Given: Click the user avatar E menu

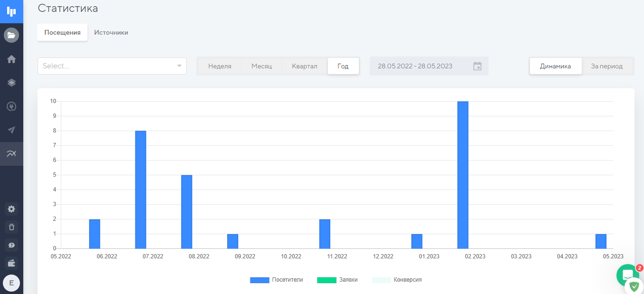Looking at the screenshot, I should 11,283.
